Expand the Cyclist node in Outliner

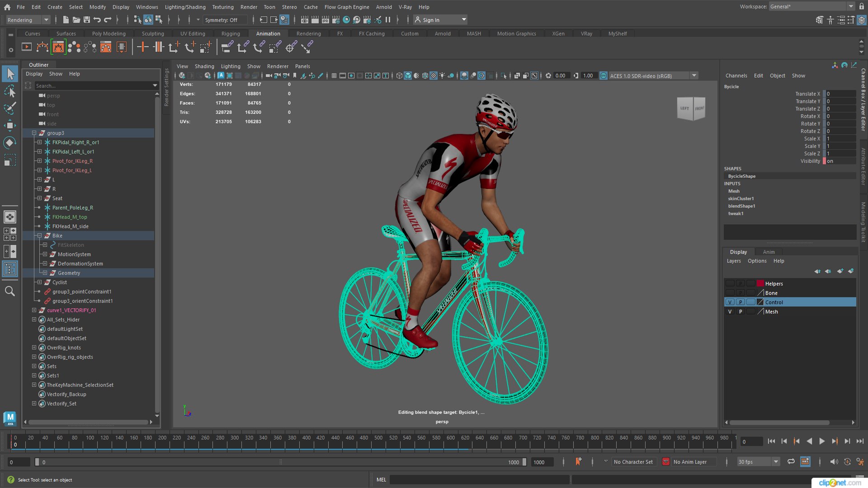39,282
